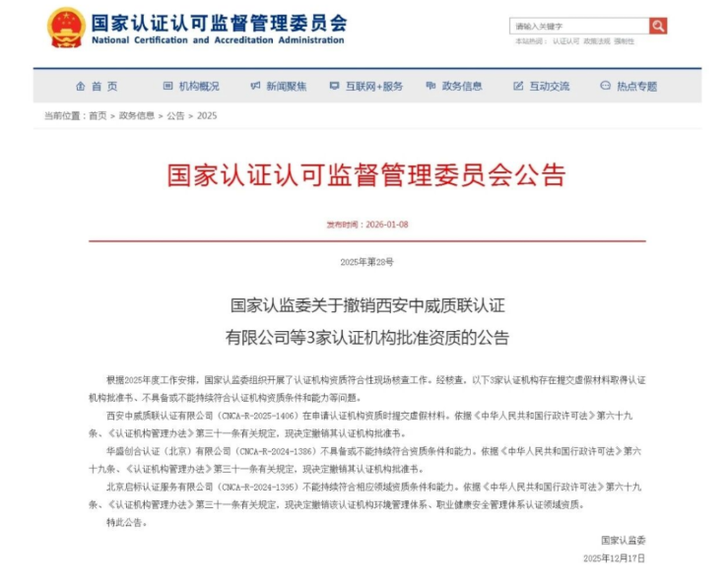The height and width of the screenshot is (588, 727).
Task: Click the icon beside 政务信息 in navigation
Action: coord(430,86)
